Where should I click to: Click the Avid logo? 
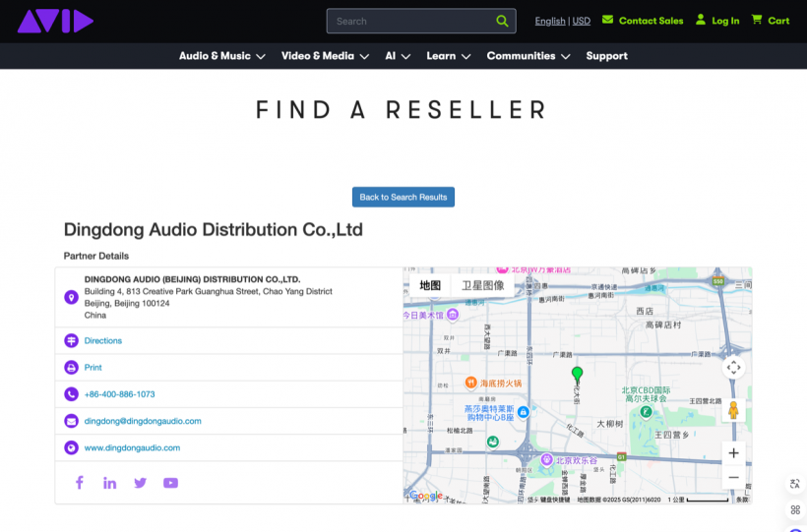[x=55, y=21]
